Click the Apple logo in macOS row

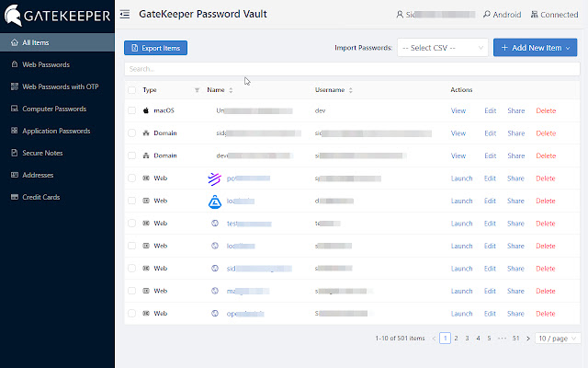tap(146, 110)
